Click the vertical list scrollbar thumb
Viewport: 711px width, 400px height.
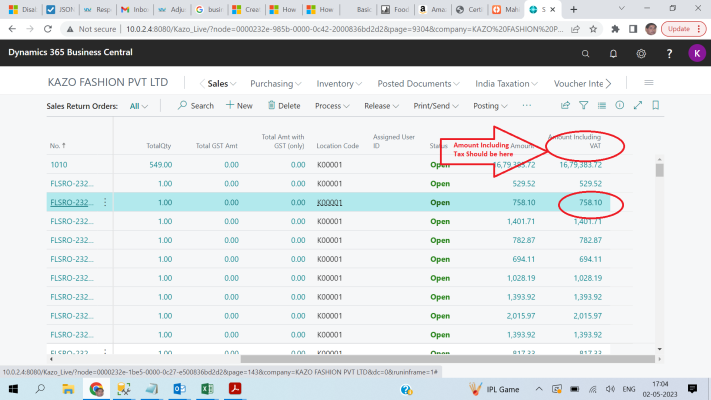[x=660, y=171]
